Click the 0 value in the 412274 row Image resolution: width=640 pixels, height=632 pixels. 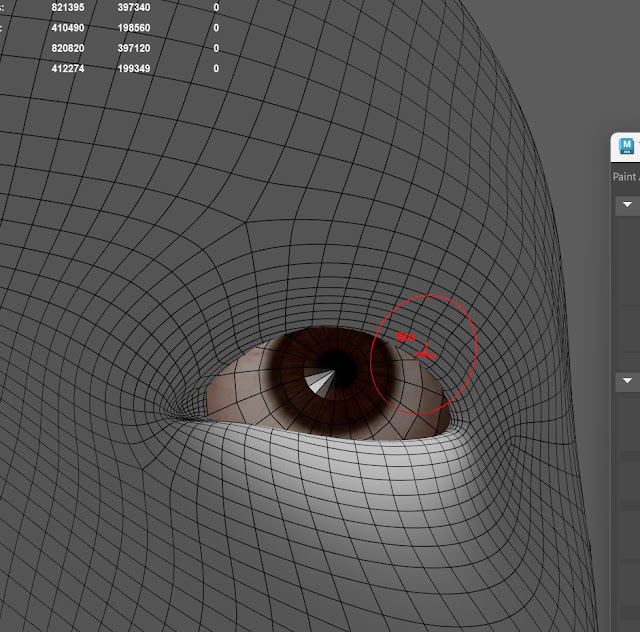pos(216,68)
